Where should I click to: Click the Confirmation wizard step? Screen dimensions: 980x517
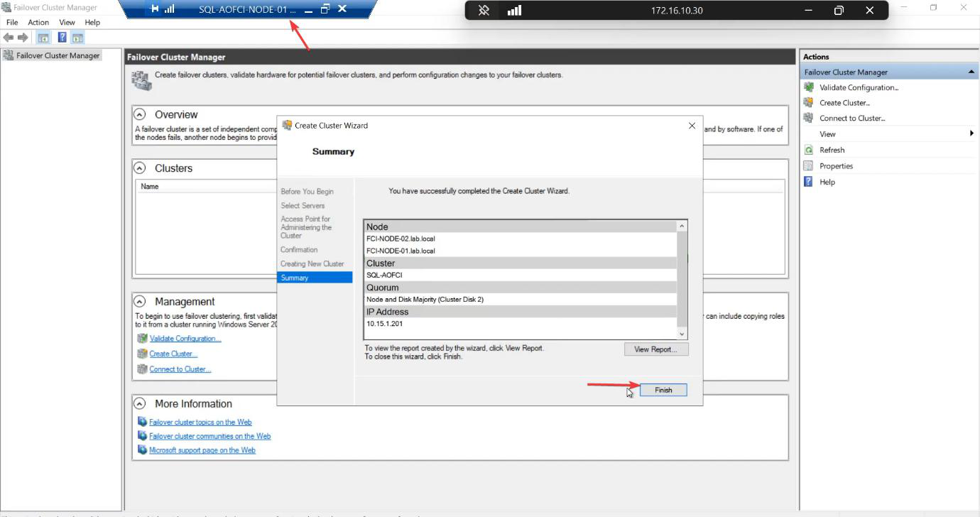[x=299, y=250]
